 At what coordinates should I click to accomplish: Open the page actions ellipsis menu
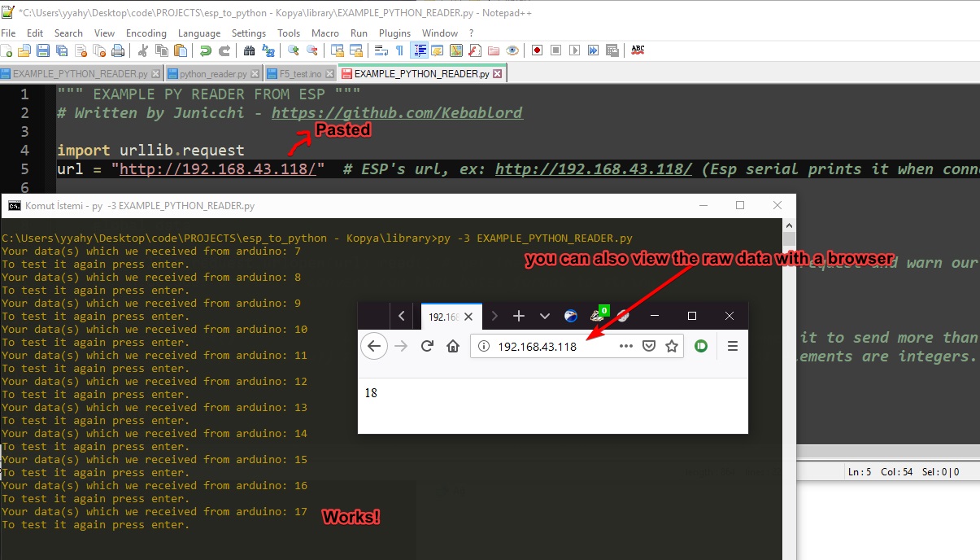click(x=625, y=344)
